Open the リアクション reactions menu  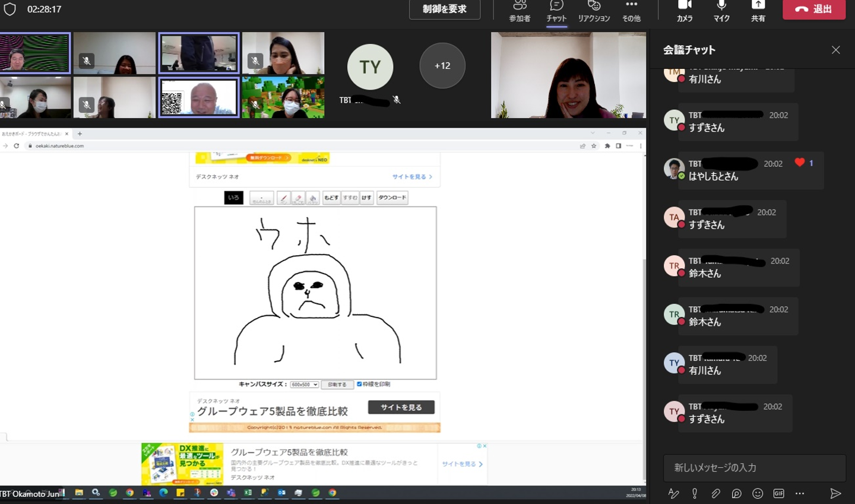(594, 11)
